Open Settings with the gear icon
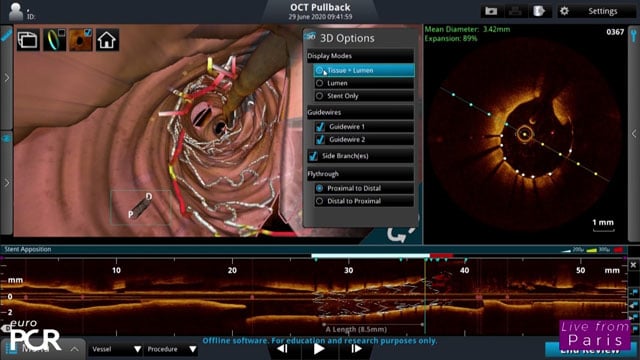 564,11
